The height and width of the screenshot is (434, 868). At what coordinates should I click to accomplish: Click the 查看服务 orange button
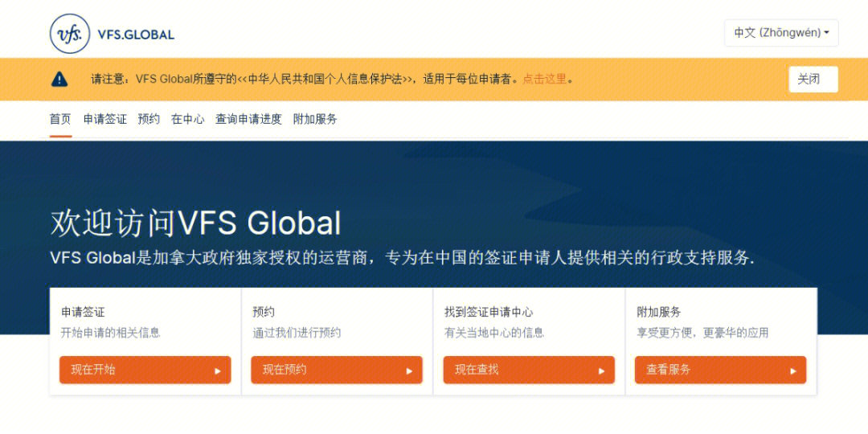(720, 370)
